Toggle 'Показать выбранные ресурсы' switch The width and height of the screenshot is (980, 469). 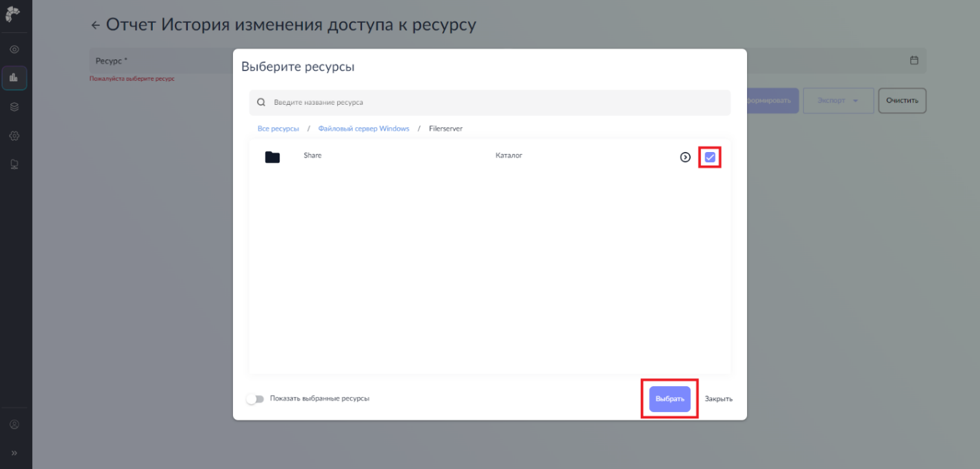255,398
